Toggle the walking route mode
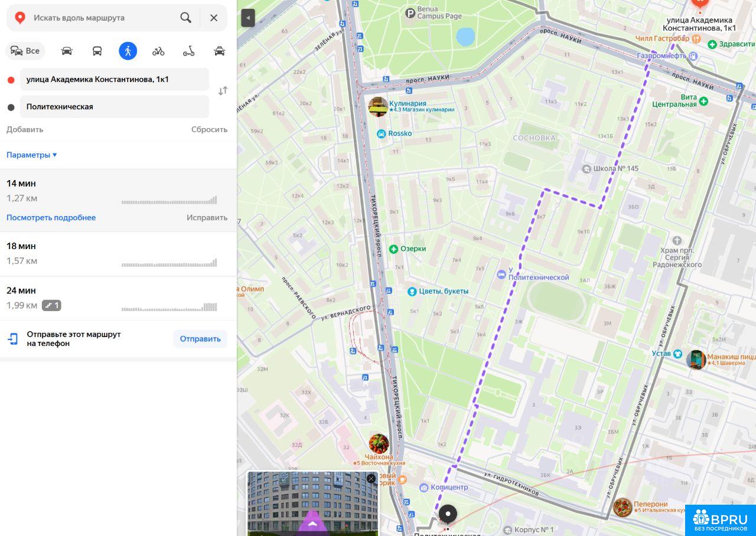756x536 pixels. pos(128,51)
